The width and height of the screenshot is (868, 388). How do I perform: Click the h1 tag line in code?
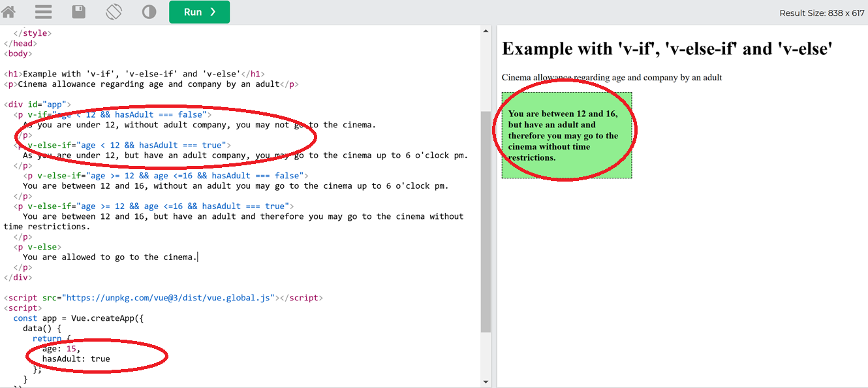pos(134,74)
